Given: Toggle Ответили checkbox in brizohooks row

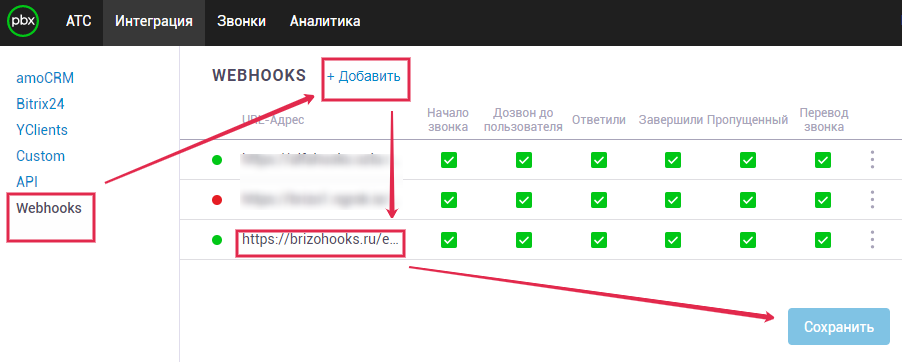Looking at the screenshot, I should click(598, 239).
